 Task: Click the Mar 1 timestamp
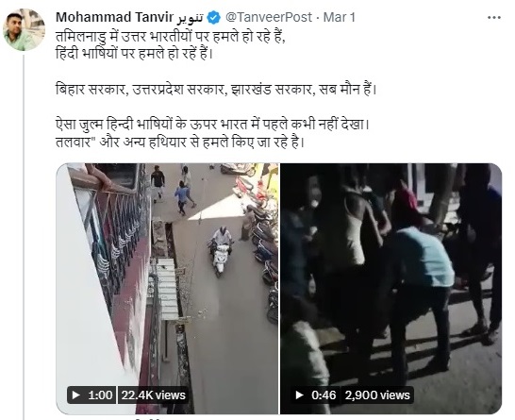[x=340, y=17]
